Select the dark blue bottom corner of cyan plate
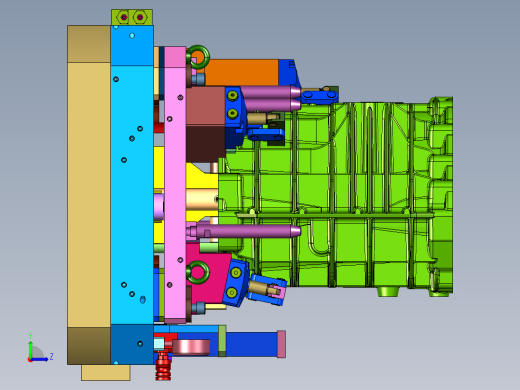The height and width of the screenshot is (390, 520). [x=132, y=344]
